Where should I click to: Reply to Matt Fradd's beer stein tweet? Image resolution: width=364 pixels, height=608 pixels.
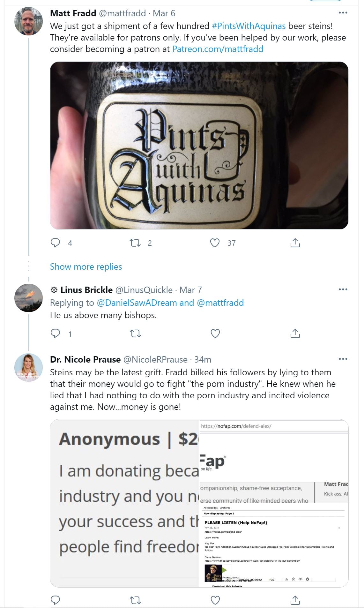coord(56,243)
